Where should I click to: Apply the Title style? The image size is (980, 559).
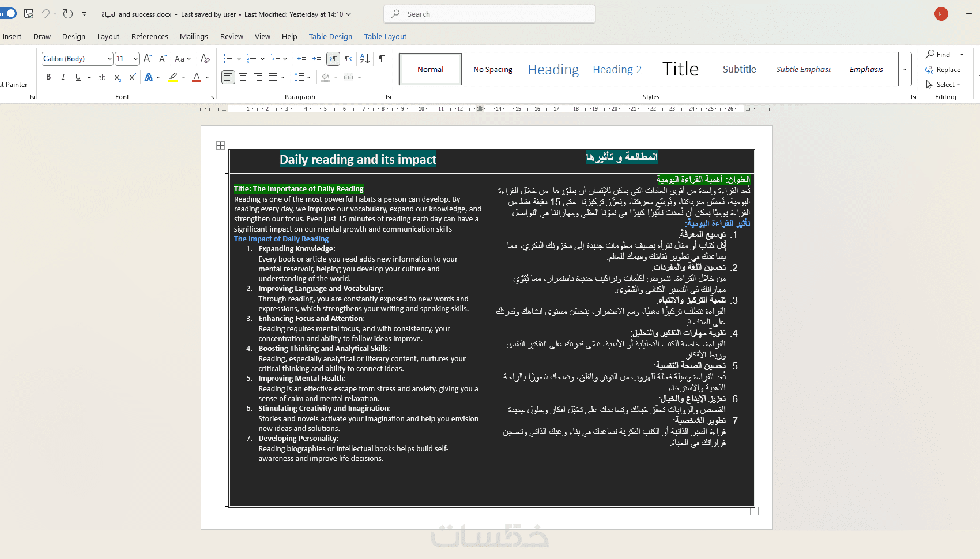(x=680, y=69)
